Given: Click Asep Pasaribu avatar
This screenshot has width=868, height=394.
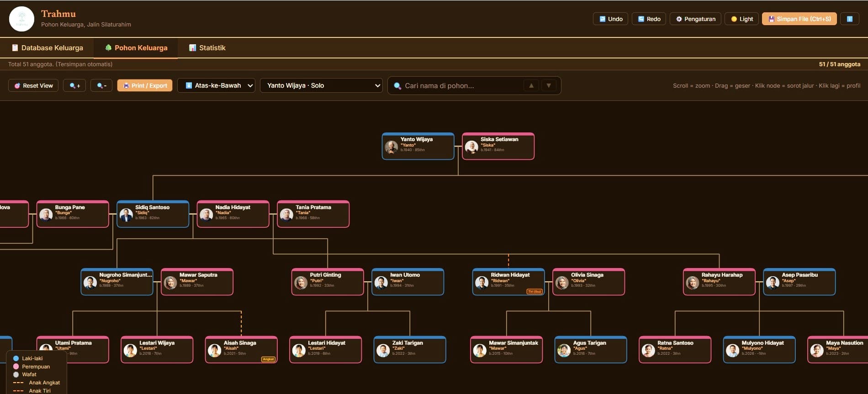Looking at the screenshot, I should point(773,283).
